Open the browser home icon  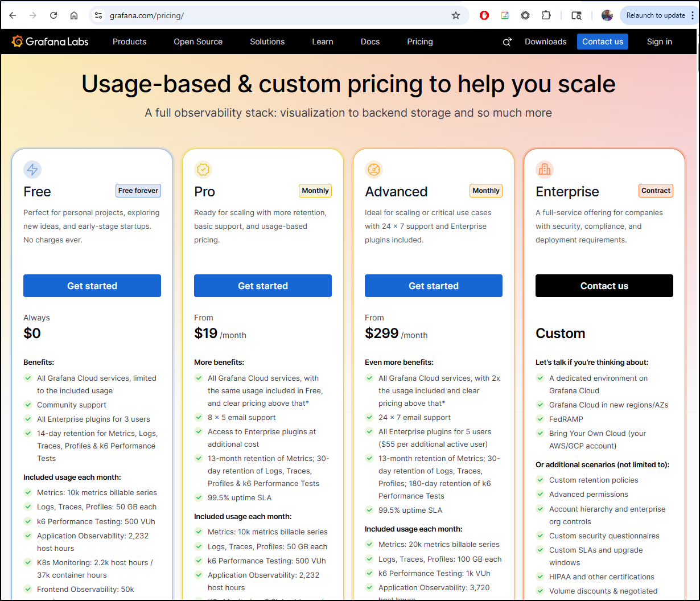pyautogui.click(x=74, y=15)
